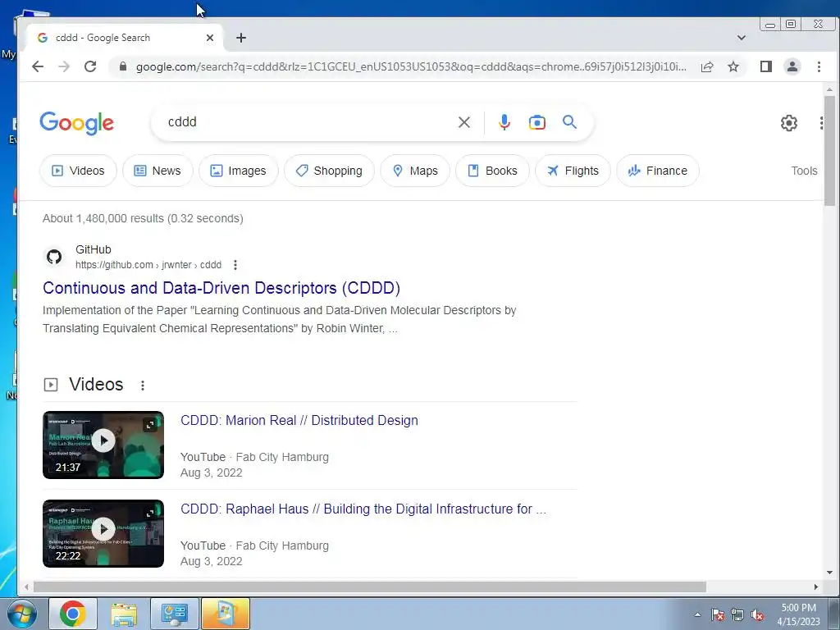The width and height of the screenshot is (840, 630).
Task: Click horizontal scrollbar right arrow
Action: coord(816,587)
